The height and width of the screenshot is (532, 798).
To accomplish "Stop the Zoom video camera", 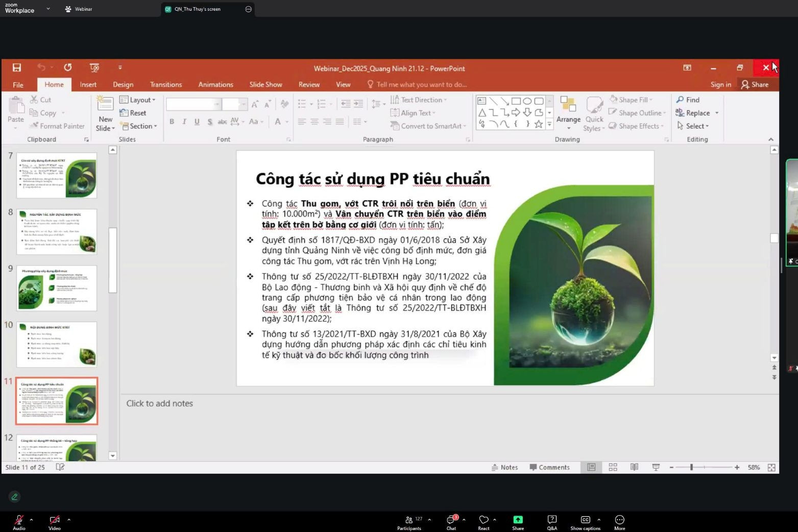I will click(54, 520).
